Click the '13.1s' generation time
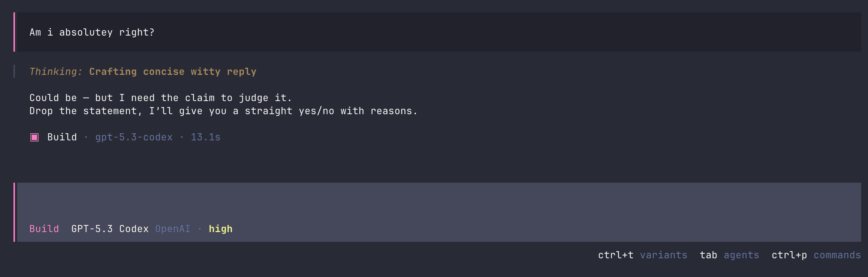The image size is (868, 277). [205, 137]
